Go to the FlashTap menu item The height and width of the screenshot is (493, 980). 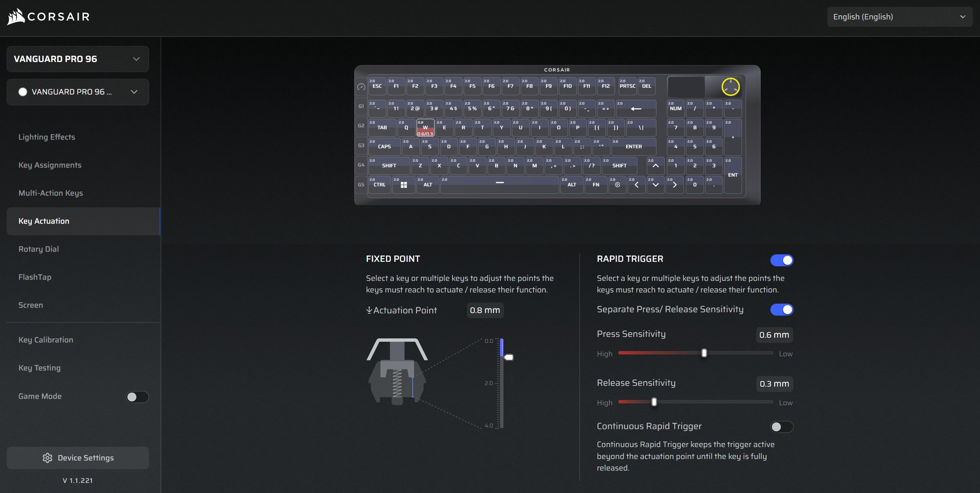(x=35, y=277)
